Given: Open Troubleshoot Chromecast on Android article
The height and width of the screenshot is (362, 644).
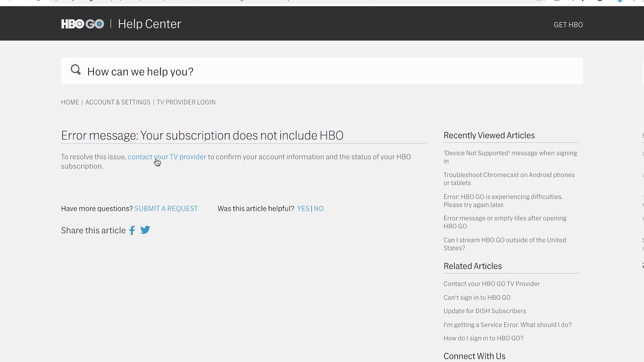Looking at the screenshot, I should tap(509, 179).
